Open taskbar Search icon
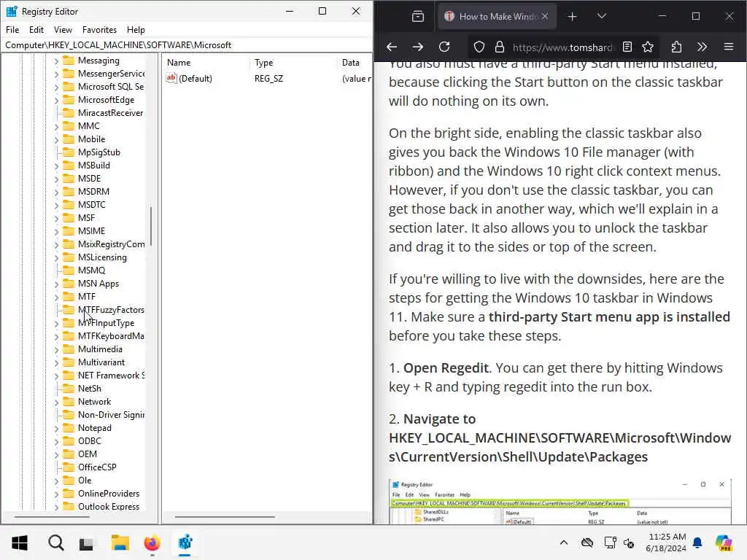 (x=55, y=542)
